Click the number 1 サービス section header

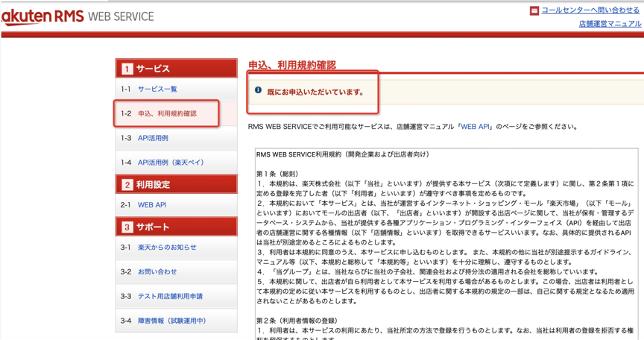[176, 69]
